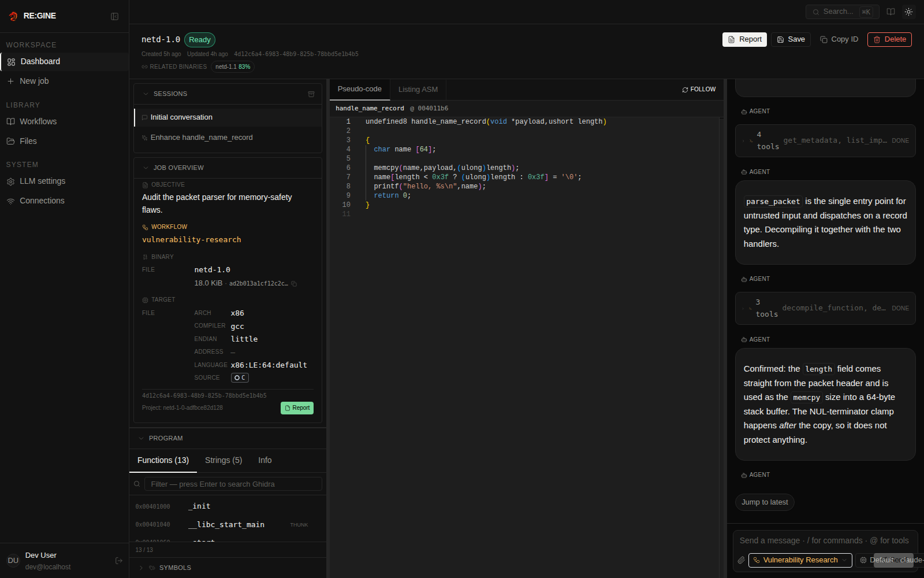Jump to latest message
The height and width of the screenshot is (578, 924).
(x=765, y=502)
